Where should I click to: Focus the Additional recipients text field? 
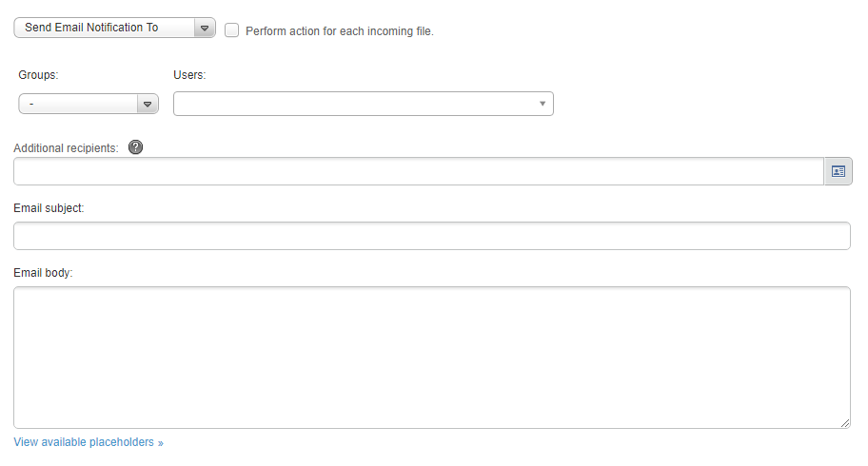tap(419, 171)
